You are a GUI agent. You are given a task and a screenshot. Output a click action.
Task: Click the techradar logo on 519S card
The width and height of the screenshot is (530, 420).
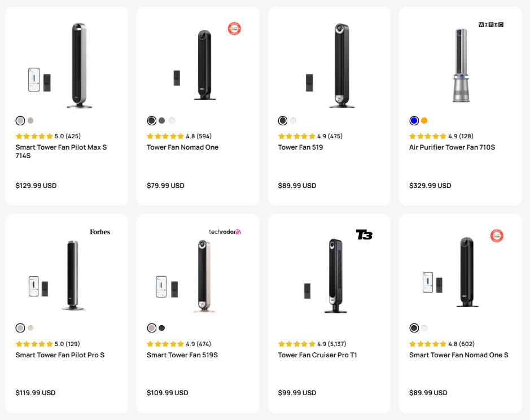pos(225,231)
